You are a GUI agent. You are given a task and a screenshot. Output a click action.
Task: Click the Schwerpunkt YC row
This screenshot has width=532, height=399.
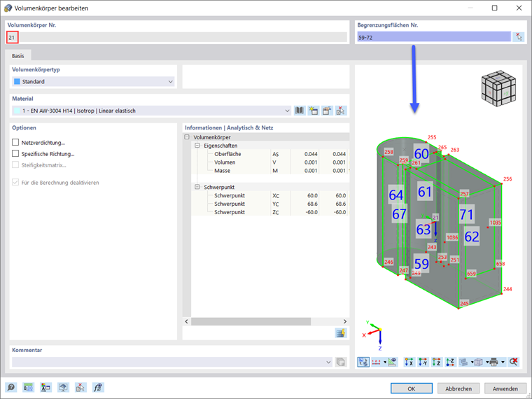[x=270, y=204]
